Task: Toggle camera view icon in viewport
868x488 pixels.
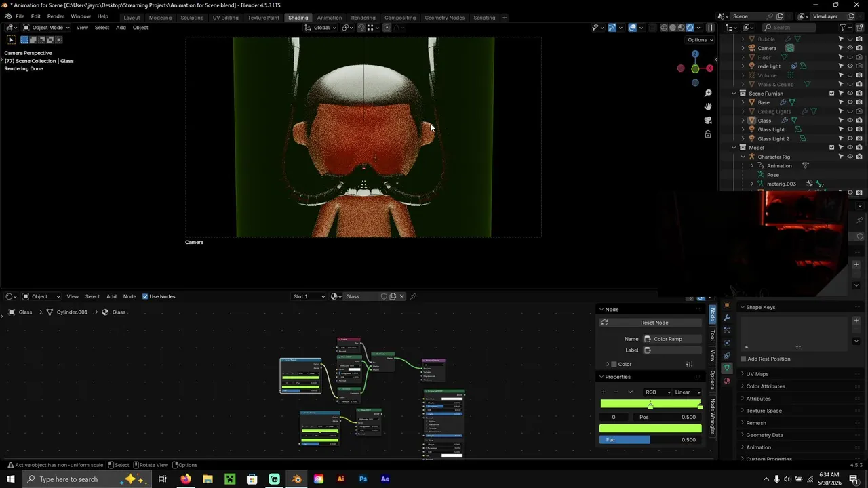Action: [x=708, y=120]
